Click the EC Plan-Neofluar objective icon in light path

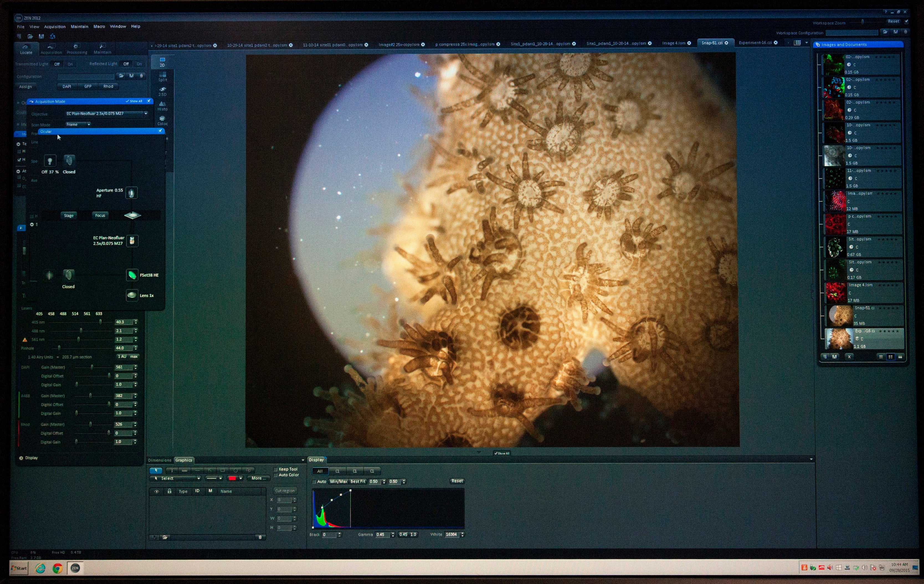pos(132,241)
